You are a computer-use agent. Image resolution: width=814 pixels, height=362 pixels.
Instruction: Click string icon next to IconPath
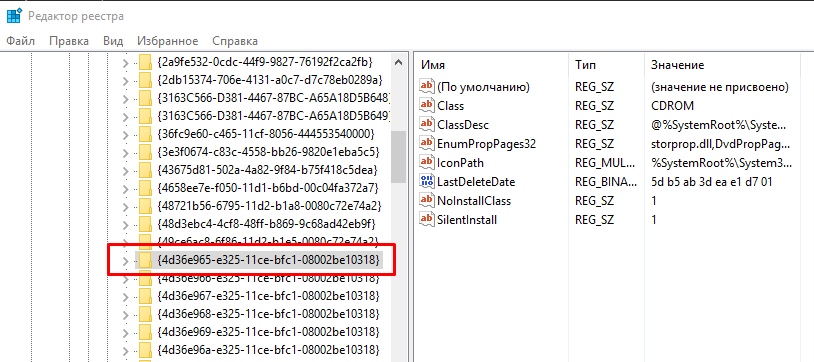click(x=427, y=163)
